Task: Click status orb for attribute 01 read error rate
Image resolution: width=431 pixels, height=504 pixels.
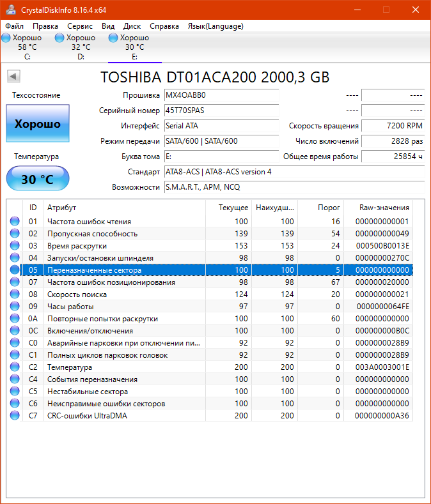Action: [15, 221]
